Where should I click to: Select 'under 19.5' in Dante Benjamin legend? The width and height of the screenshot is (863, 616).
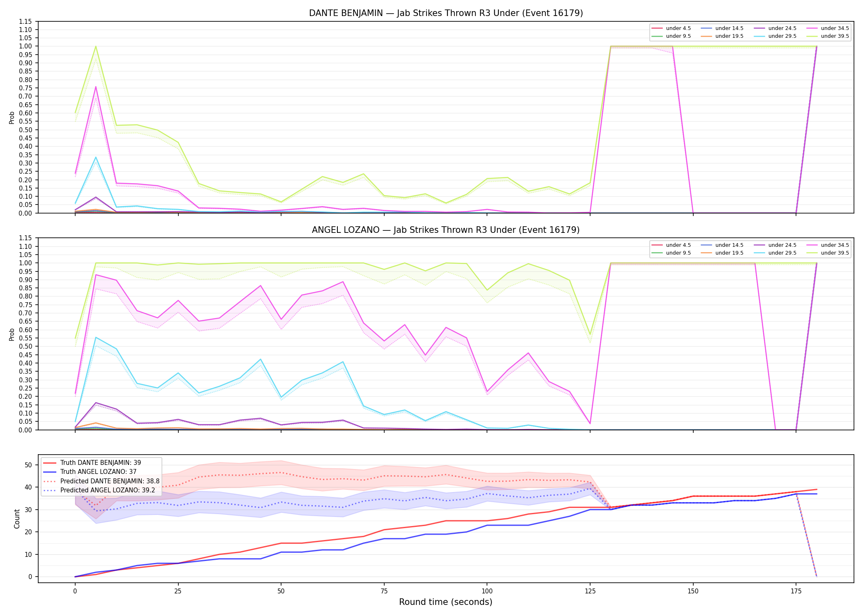(729, 36)
